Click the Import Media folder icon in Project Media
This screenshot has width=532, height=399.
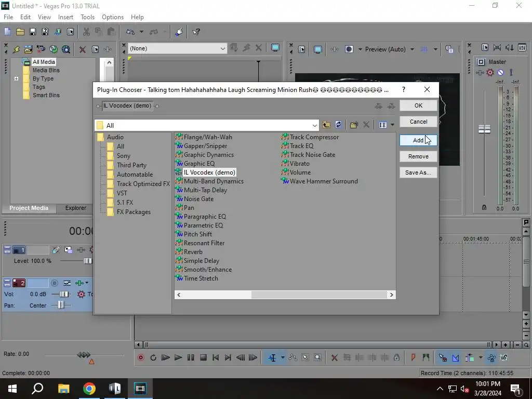(x=28, y=49)
